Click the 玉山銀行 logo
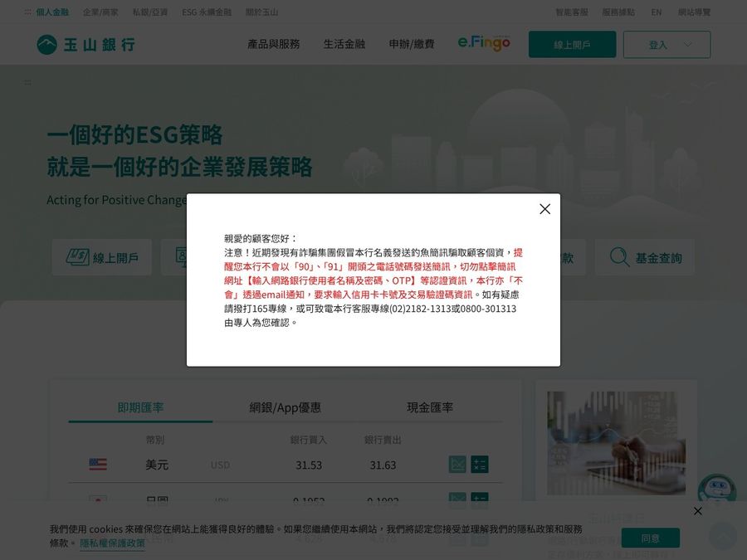 (86, 45)
